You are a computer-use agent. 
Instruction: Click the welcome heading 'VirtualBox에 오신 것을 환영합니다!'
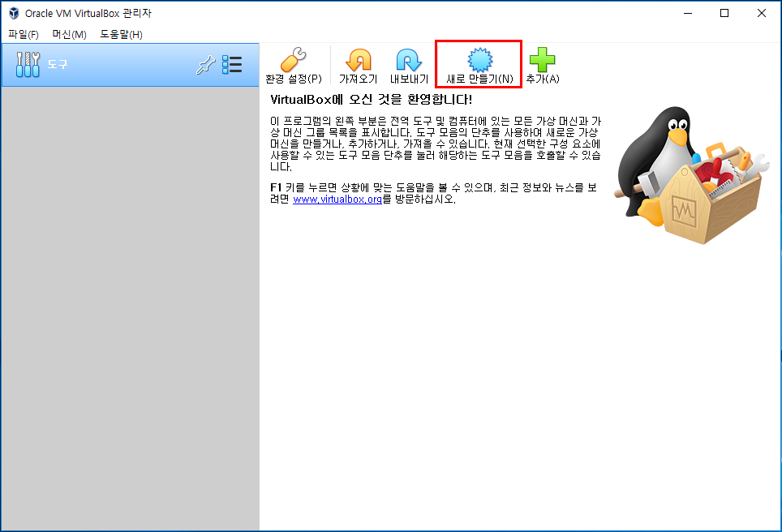pos(371,100)
